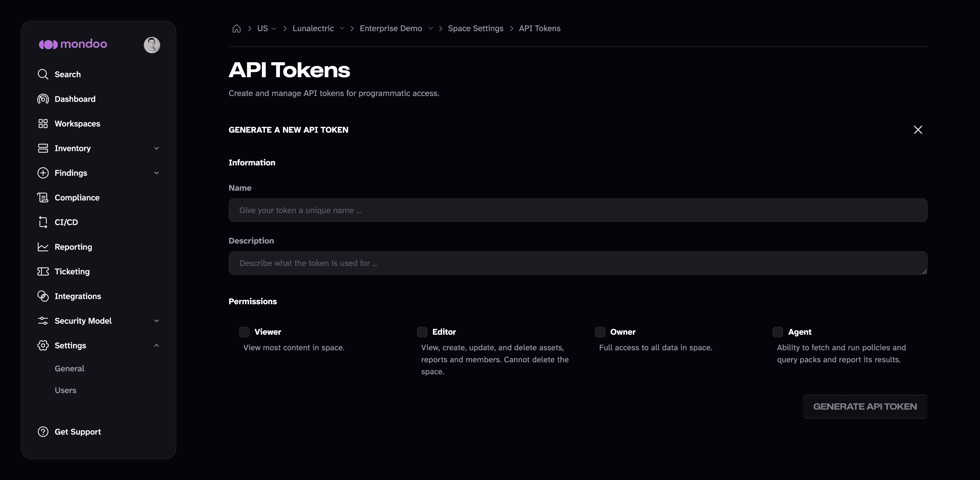The height and width of the screenshot is (480, 980).
Task: Click the Agent permission label
Action: click(x=800, y=332)
